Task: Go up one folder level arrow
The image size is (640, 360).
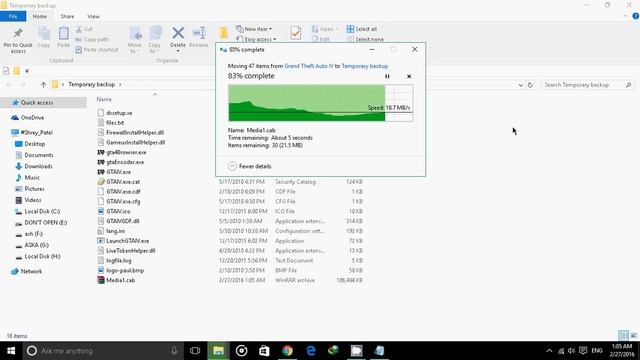Action: pos(43,84)
